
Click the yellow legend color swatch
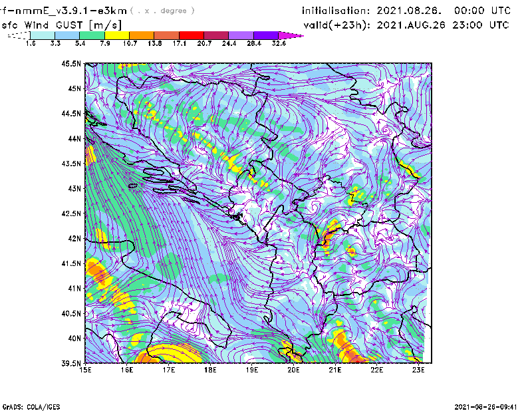117,35
